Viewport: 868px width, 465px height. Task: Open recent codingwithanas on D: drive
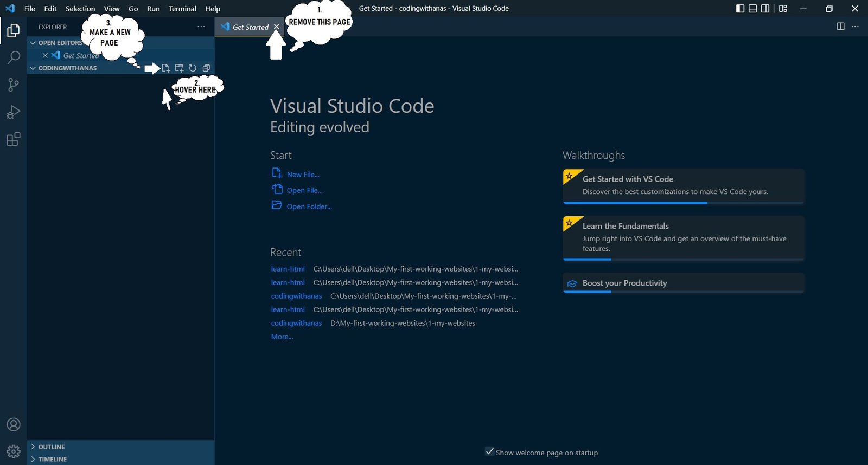point(296,323)
